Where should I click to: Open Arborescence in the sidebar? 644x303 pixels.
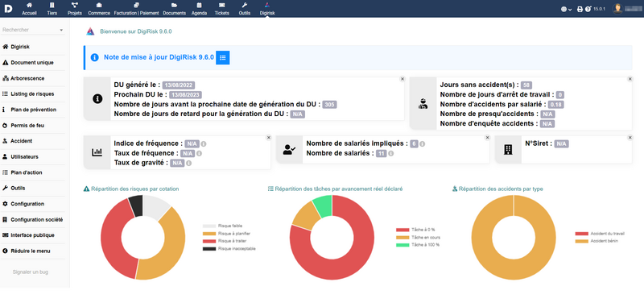click(24, 78)
